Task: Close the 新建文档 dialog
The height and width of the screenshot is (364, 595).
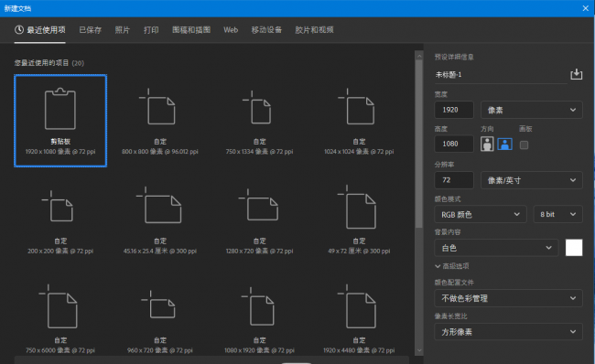Action: (x=586, y=8)
